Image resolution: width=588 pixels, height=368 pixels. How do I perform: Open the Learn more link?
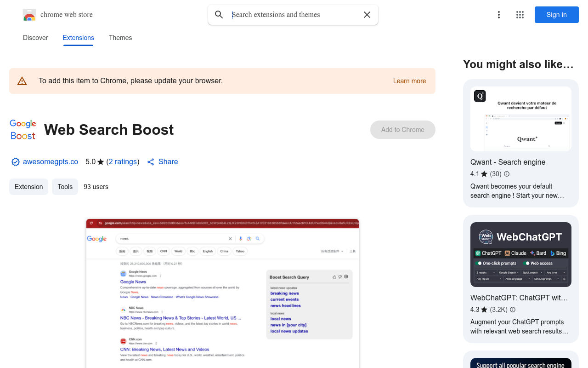pyautogui.click(x=409, y=81)
